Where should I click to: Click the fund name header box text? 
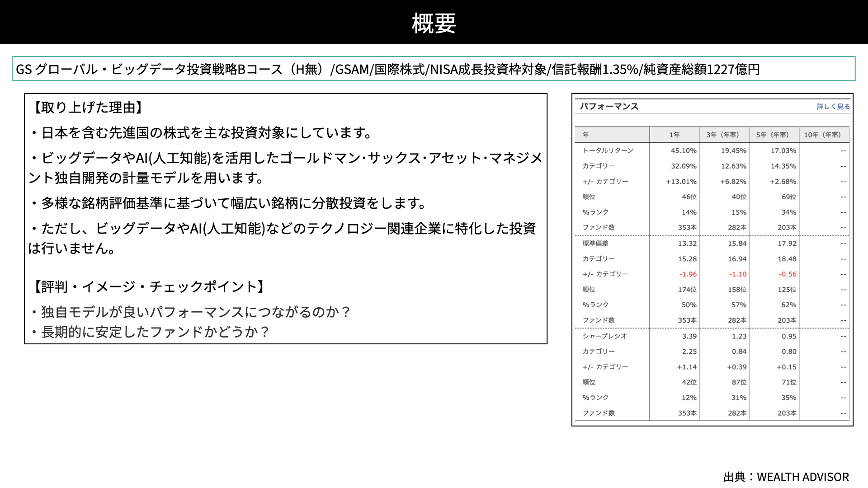click(x=388, y=69)
